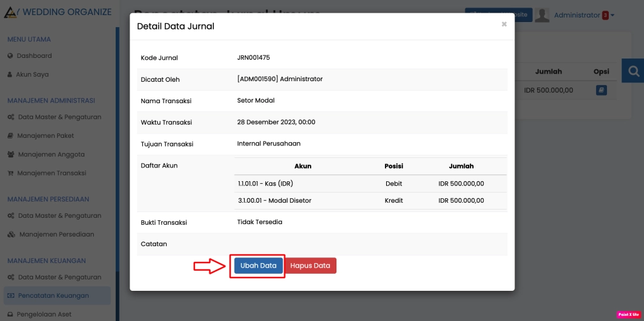Click the blue search magnifier icon
Screen dimensions: 644x321
coord(633,71)
